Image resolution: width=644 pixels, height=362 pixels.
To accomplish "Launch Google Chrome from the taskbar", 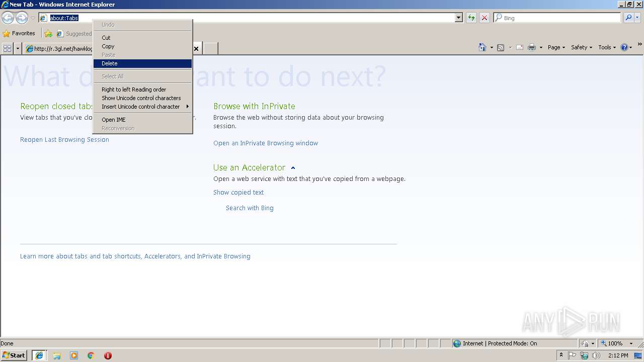I will tap(91, 355).
